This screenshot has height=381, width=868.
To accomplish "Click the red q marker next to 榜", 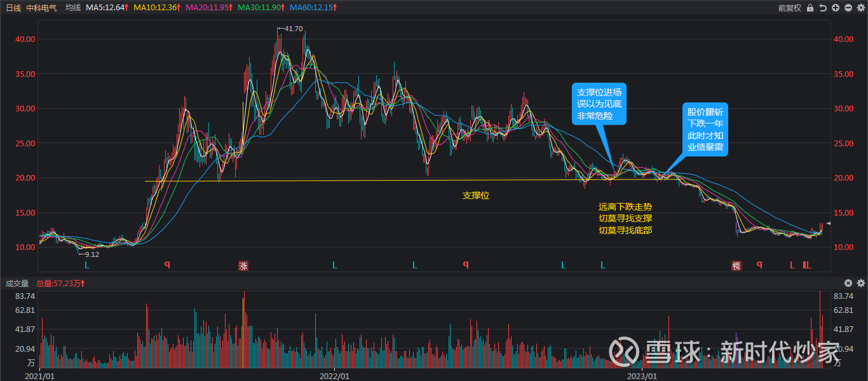I will coord(759,265).
